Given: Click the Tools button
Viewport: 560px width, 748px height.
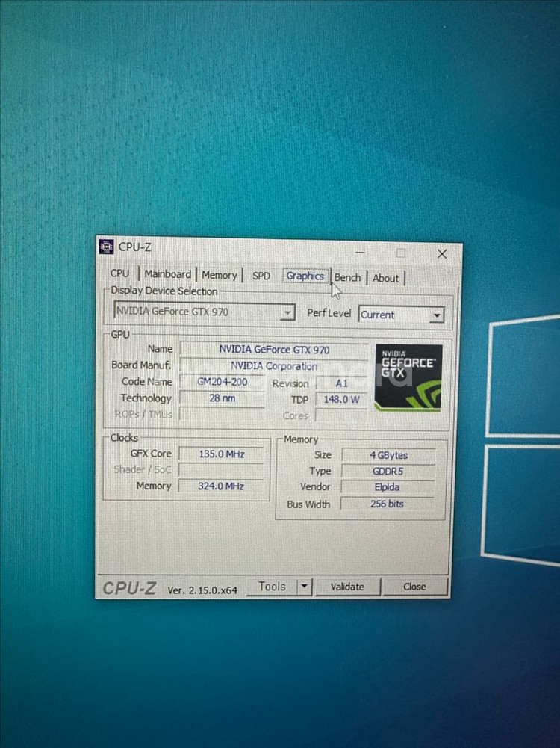Looking at the screenshot, I should pos(271,587).
